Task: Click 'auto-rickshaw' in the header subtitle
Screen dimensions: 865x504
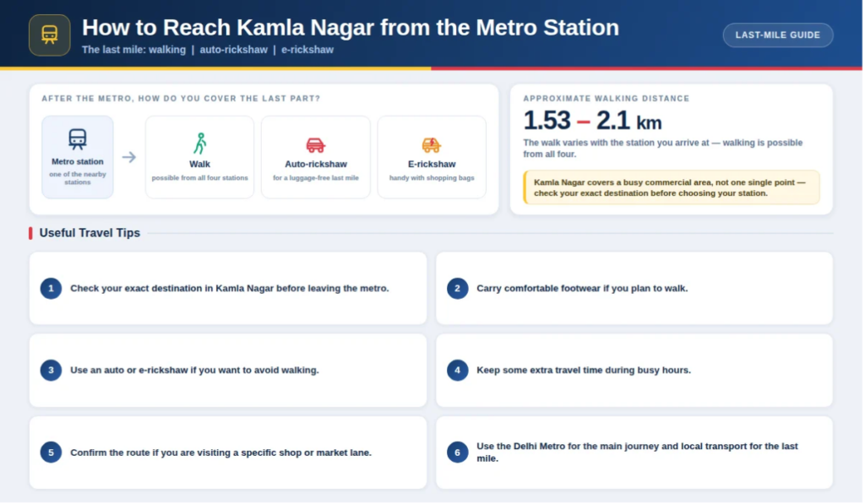Action: (x=233, y=50)
